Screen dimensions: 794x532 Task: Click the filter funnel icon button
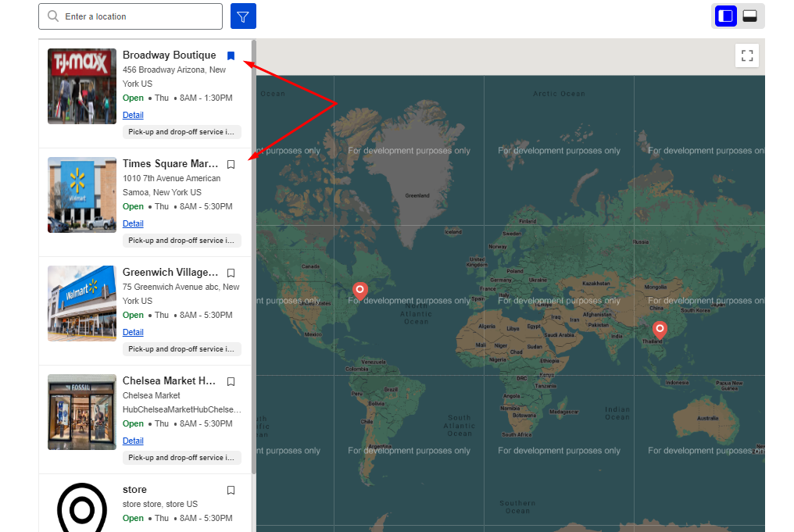pyautogui.click(x=243, y=16)
